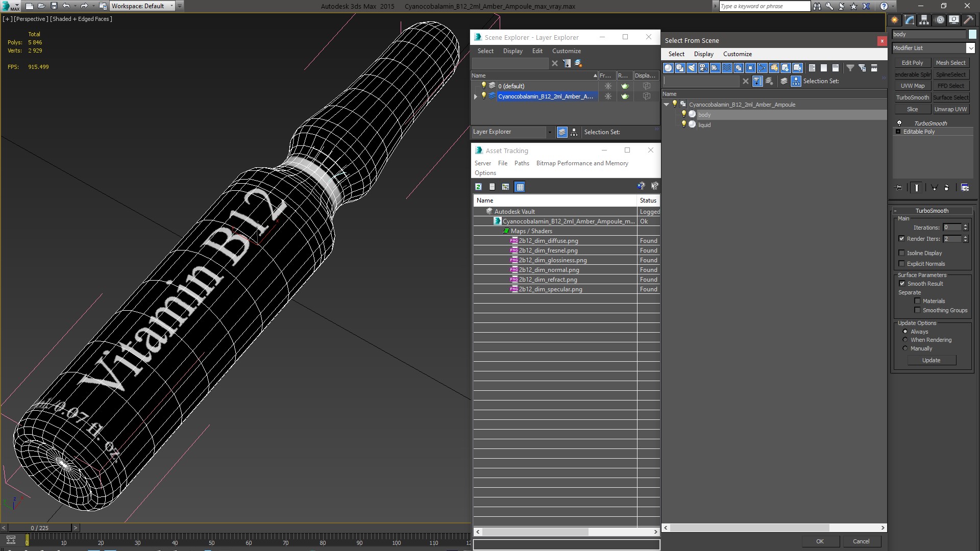Enable Isoline Display checkbox
Viewport: 980px width, 551px height.
pos(901,253)
